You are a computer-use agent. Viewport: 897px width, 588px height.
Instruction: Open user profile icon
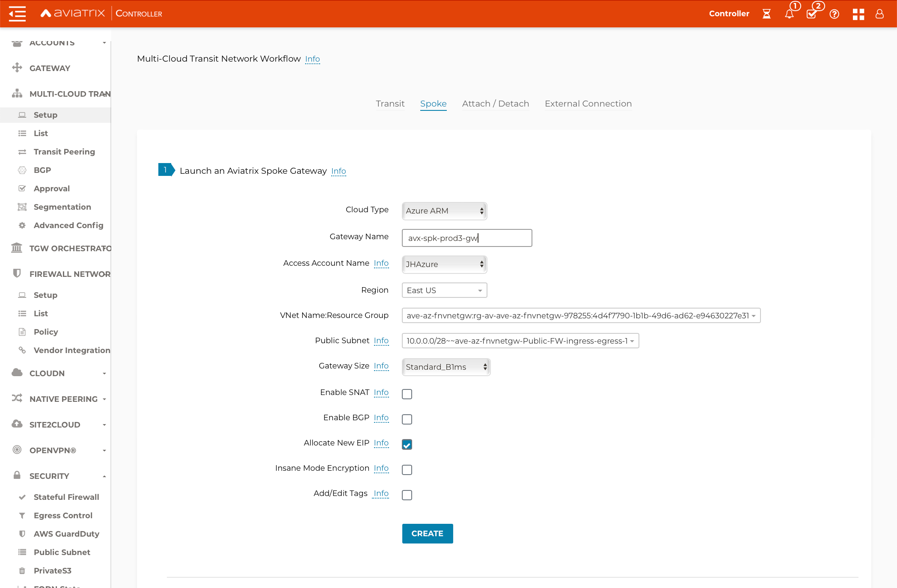[879, 14]
